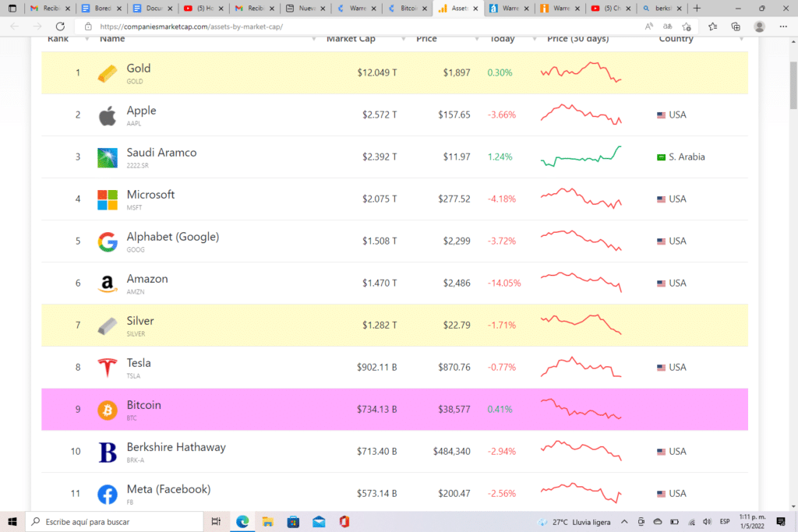798x532 pixels.
Task: Click Saudi Aramco's green 30-day chart
Action: [581, 156]
